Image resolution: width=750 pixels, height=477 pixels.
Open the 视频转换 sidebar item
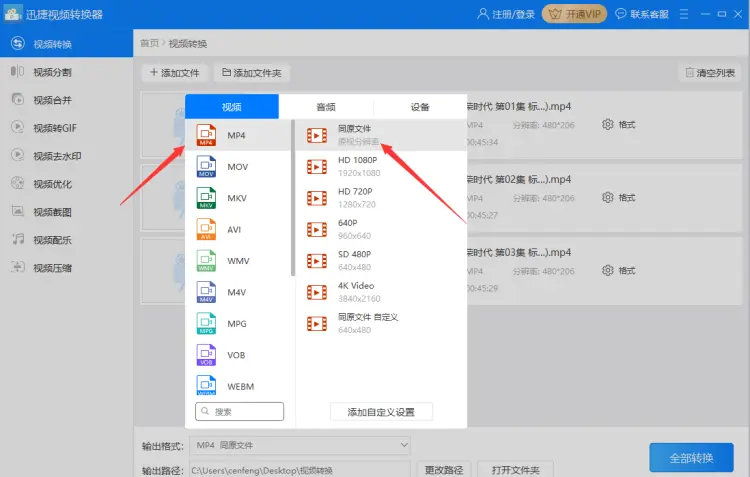(66, 44)
